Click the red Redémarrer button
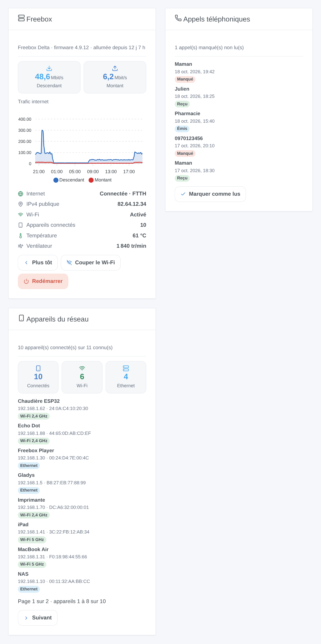The height and width of the screenshot is (644, 321). point(43,281)
